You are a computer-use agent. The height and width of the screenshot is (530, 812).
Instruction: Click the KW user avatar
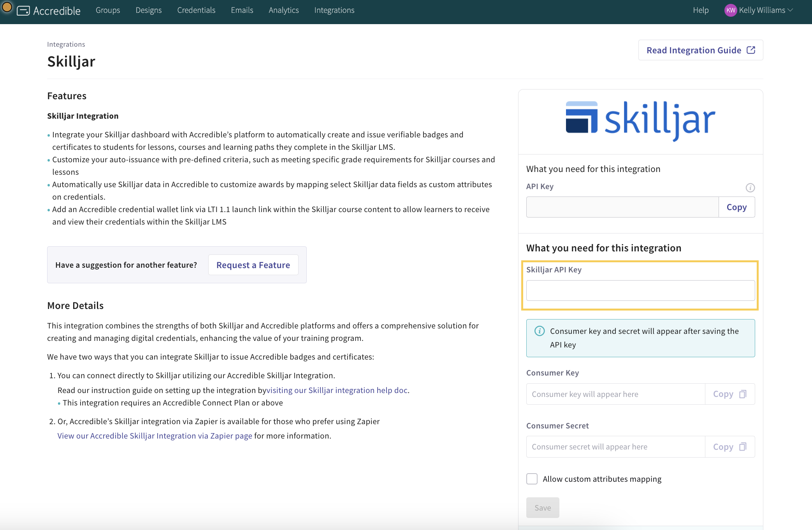[x=731, y=11]
